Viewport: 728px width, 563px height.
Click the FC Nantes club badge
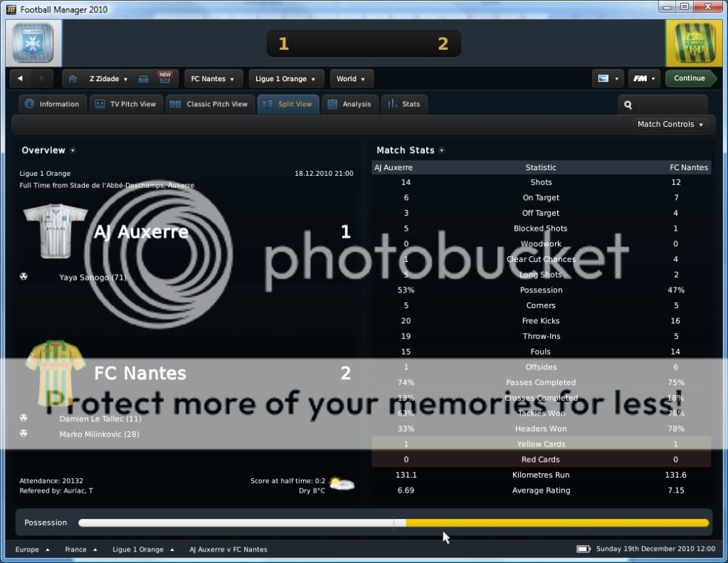692,43
